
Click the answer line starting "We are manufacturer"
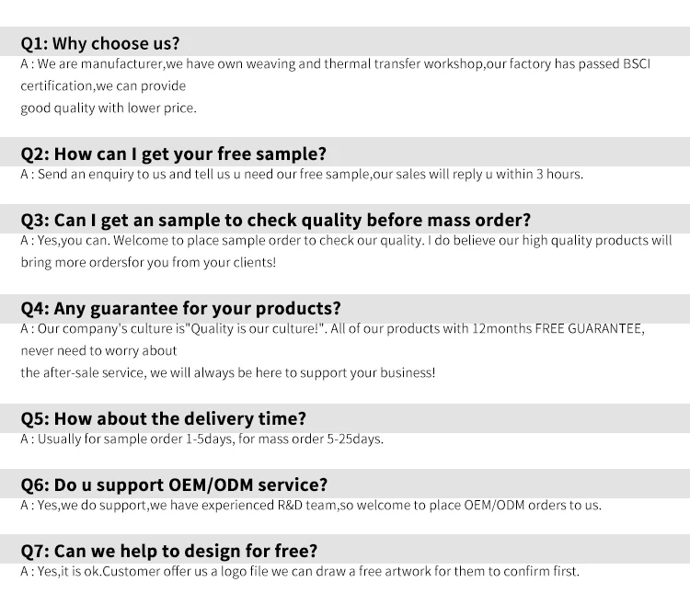(x=335, y=64)
